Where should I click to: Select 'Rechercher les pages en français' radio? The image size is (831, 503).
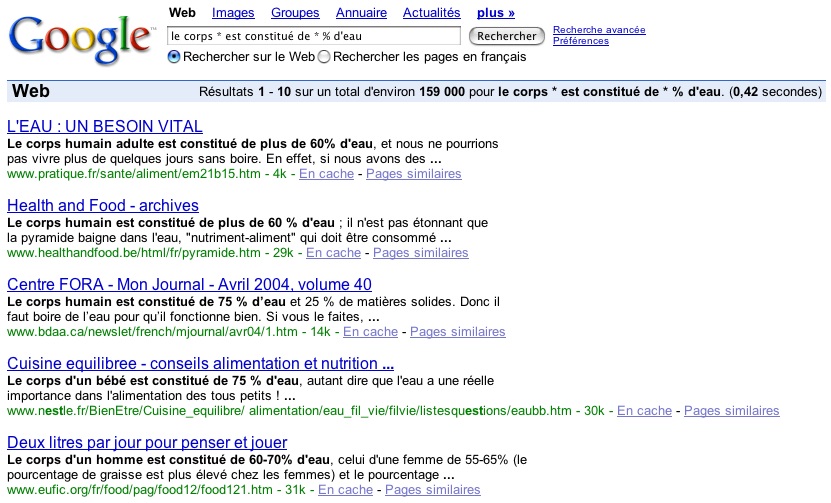324,57
